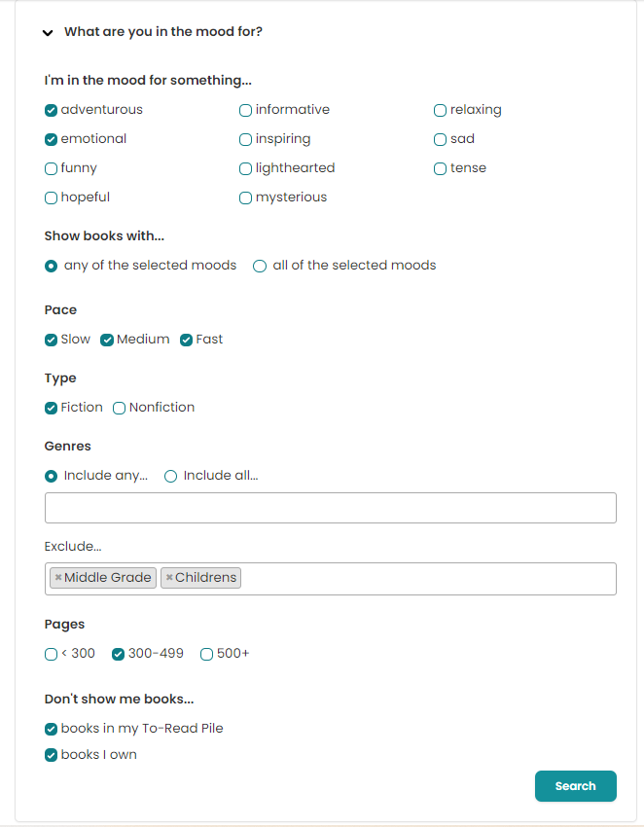Screen dimensions: 644x827
Task: Uncheck the emotional mood
Action: [52, 139]
